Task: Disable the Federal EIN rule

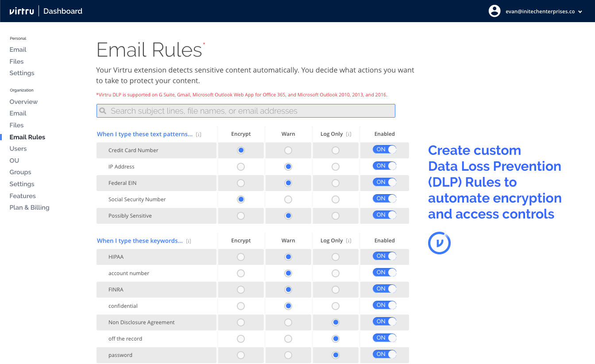Action: [384, 182]
